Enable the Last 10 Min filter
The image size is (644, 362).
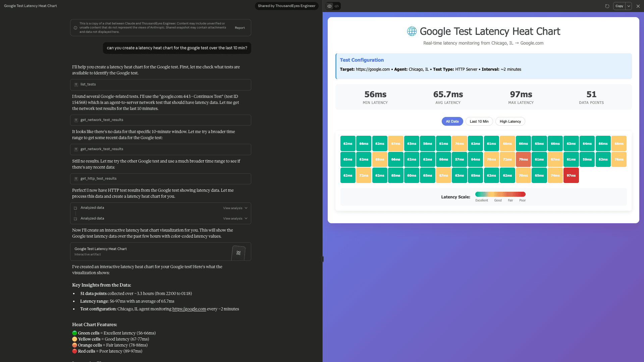pos(479,121)
